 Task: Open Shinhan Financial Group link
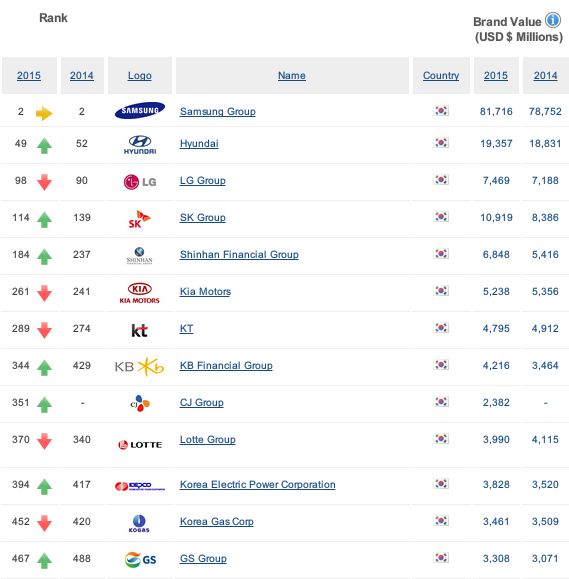[x=239, y=254]
